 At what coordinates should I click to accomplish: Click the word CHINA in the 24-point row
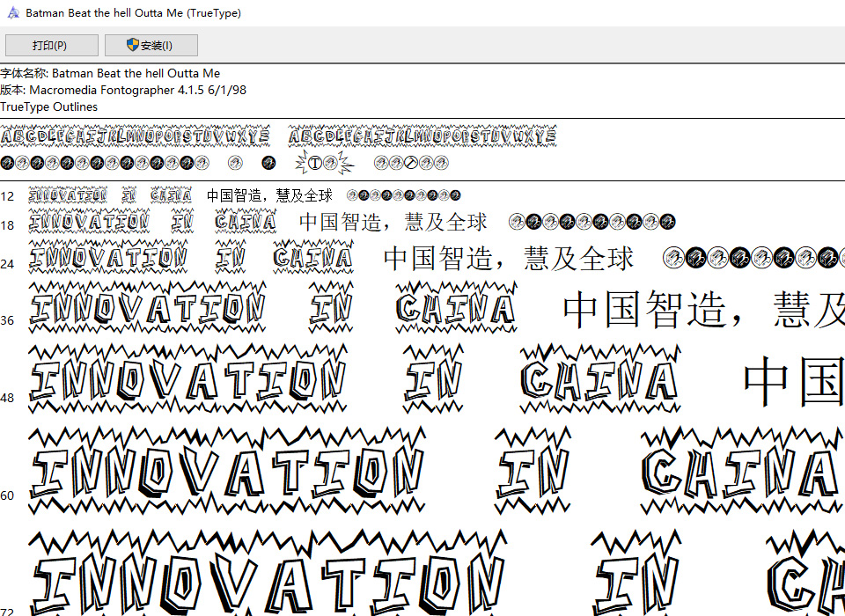[313, 257]
